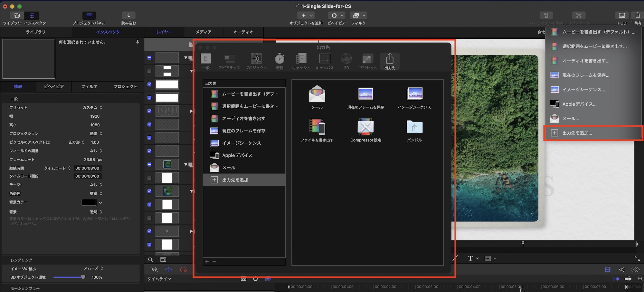Click the full-screen expand arrows icon

coord(637,258)
